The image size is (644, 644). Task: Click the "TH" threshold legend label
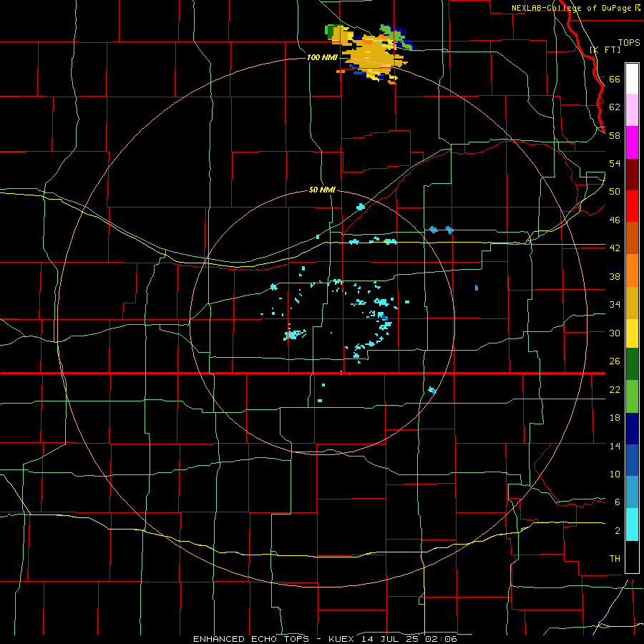[615, 559]
